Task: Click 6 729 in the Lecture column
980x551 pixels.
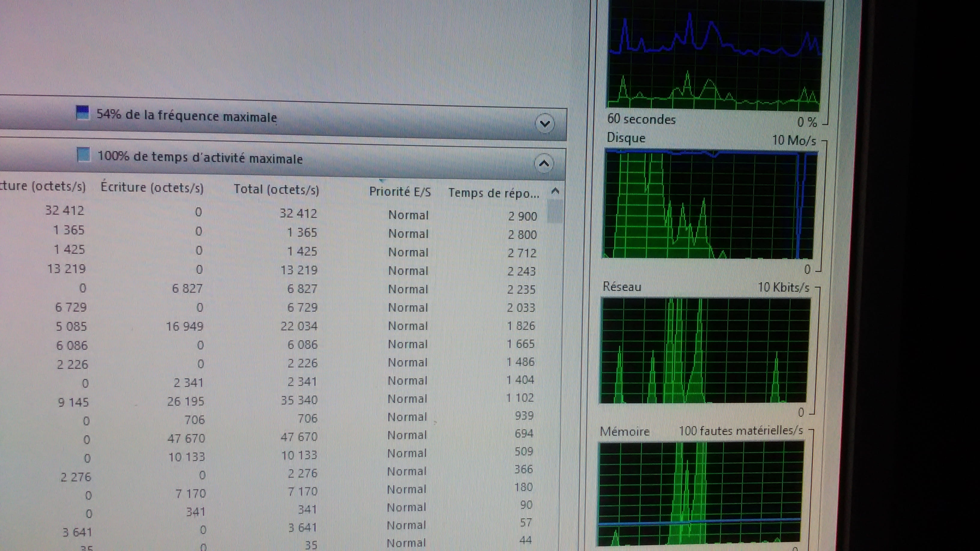Action: 71,307
